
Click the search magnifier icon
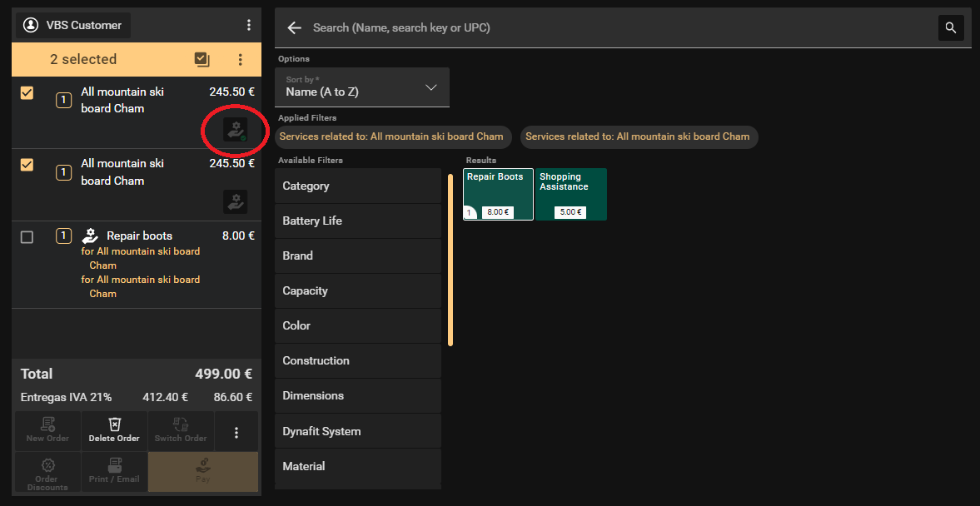point(951,27)
